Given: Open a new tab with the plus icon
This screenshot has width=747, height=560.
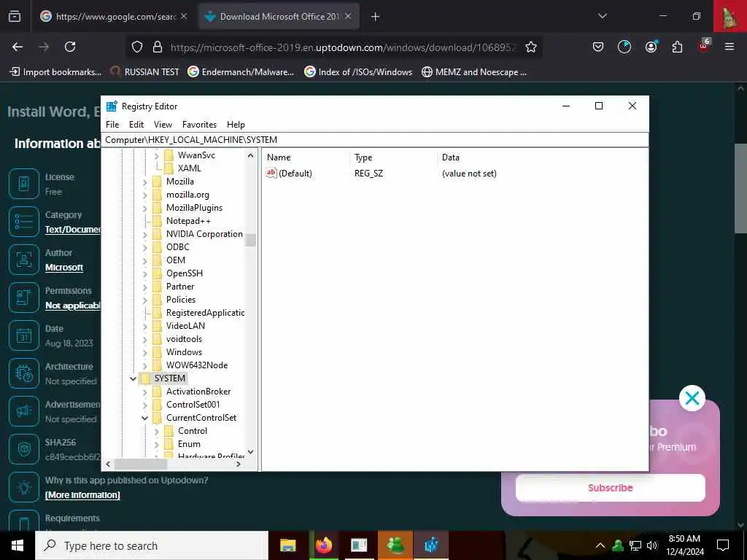Looking at the screenshot, I should tap(375, 17).
